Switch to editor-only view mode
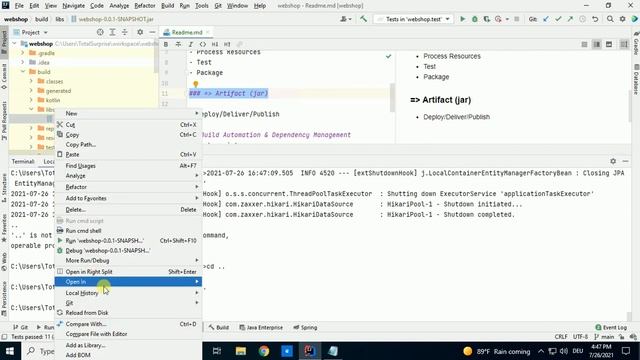The height and width of the screenshot is (360, 640). [584, 44]
